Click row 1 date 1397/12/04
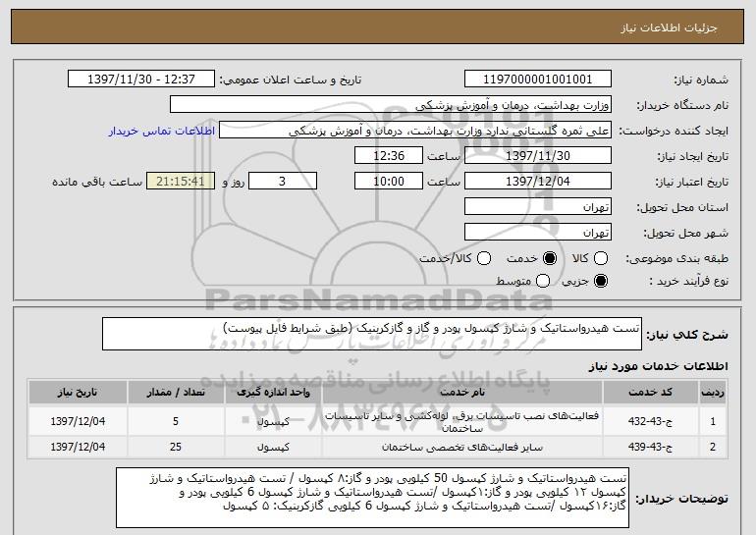This screenshot has width=756, height=535. coord(78,421)
